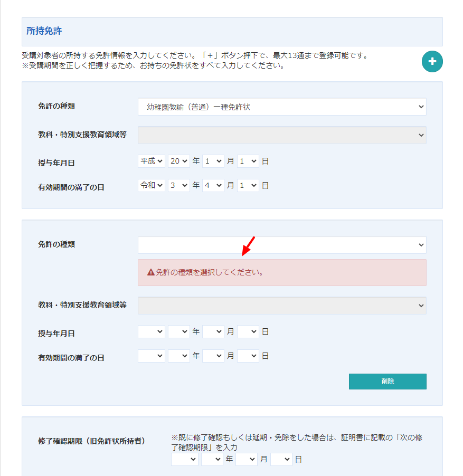Open empty day dropdown for second 有効期間の満了の日
Screen dimensions: 463x476
pos(248,356)
